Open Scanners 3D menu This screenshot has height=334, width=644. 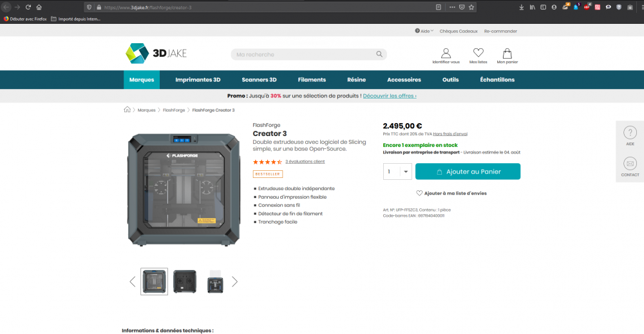pos(259,80)
